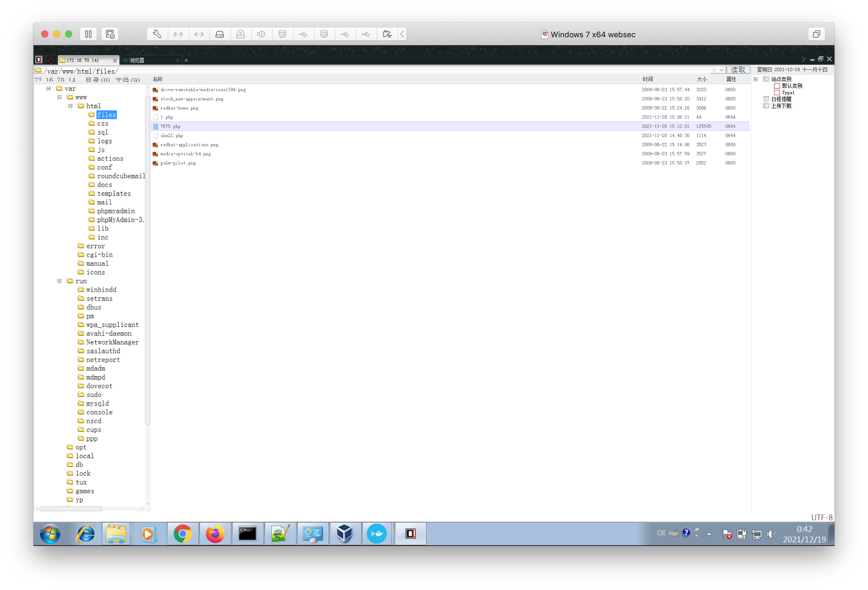
Task: Select the '7E75.php' file in listing
Action: coord(170,126)
